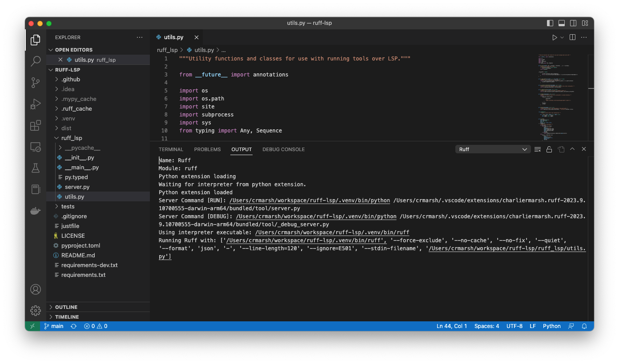Toggle Lock Scrolling in the output panel
Viewport: 619px width, 364px height.
point(549,149)
